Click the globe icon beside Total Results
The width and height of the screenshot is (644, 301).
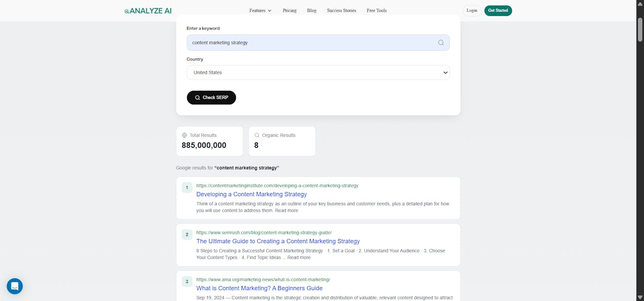coord(184,135)
